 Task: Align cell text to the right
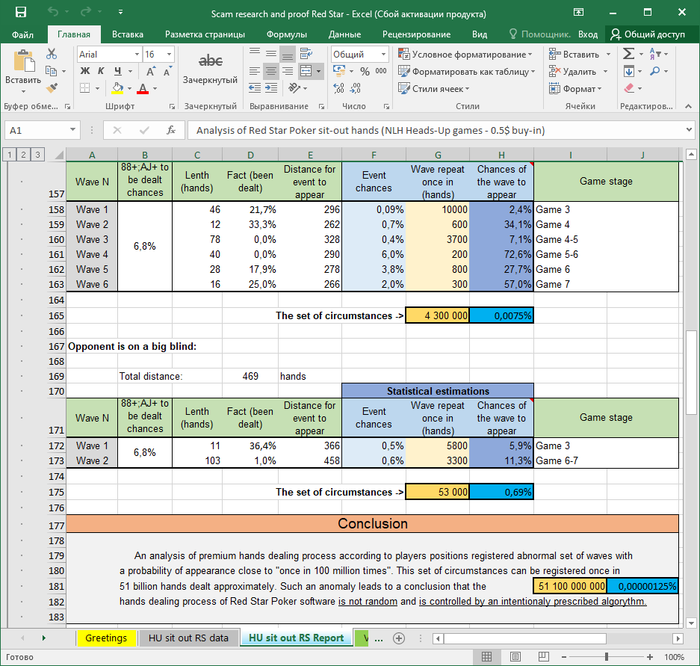288,71
